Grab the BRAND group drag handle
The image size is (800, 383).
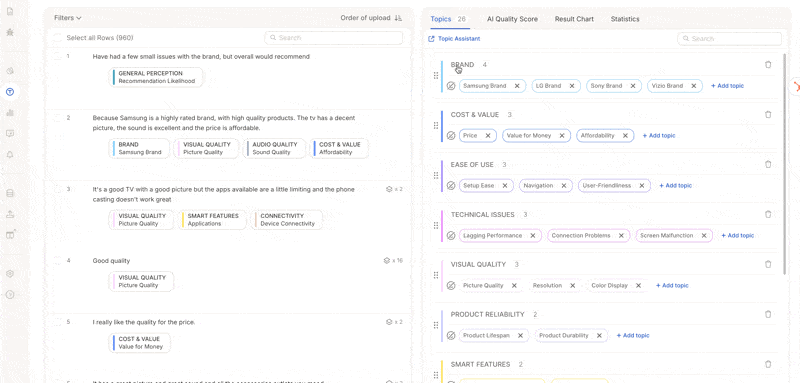(436, 75)
